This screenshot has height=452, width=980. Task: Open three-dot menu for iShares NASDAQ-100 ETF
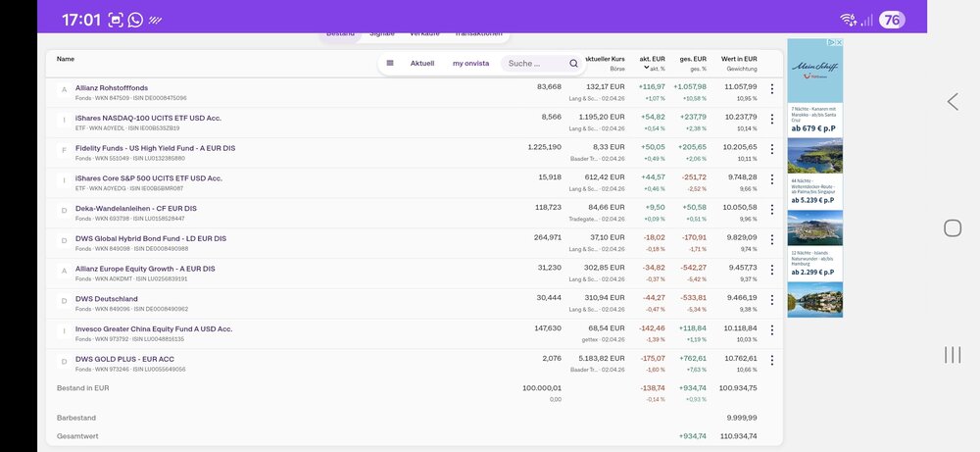pyautogui.click(x=772, y=119)
